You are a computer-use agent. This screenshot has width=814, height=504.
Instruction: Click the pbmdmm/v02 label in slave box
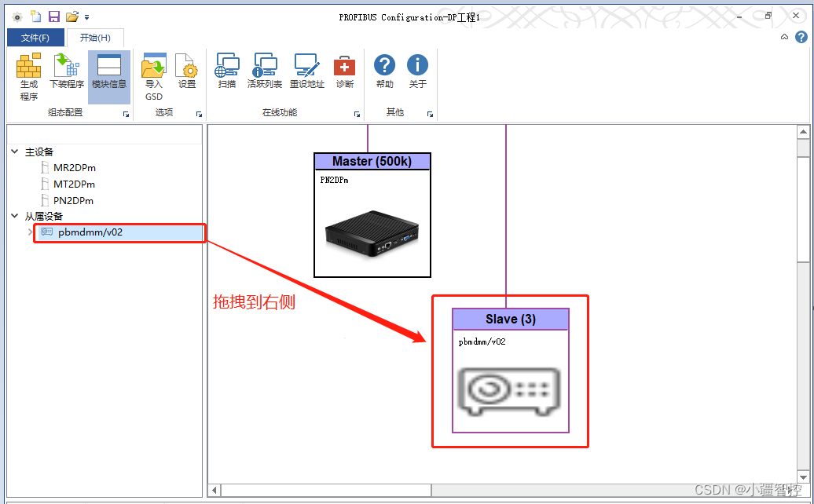[x=482, y=341]
